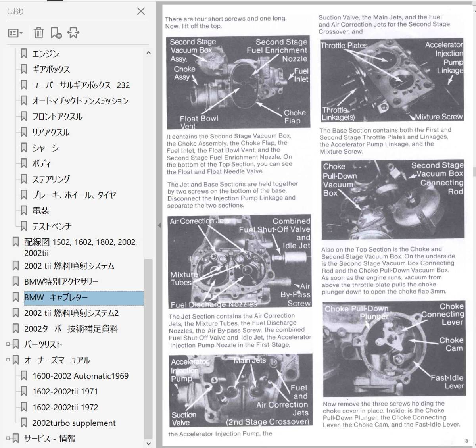Select the 電装 bookmark
Screen dimensions: 476x448
41,211
